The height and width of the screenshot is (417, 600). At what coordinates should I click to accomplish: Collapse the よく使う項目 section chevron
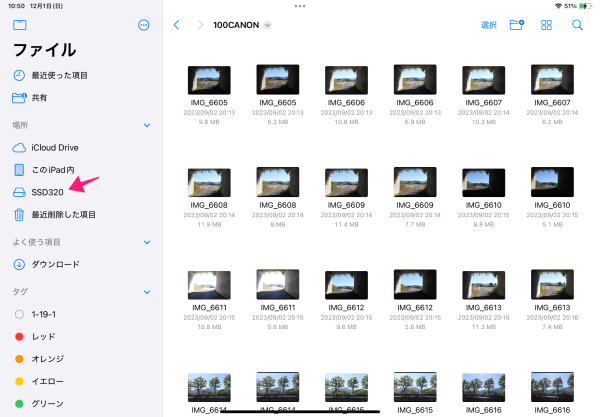point(147,242)
